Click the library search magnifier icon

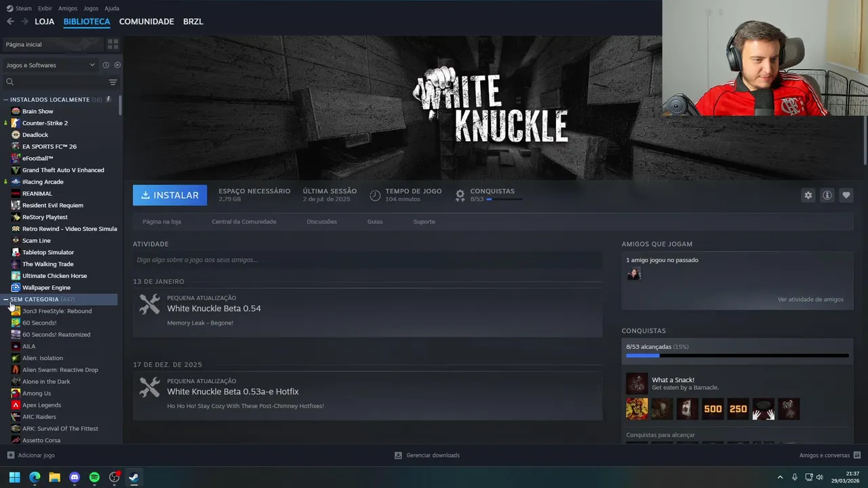click(x=9, y=82)
